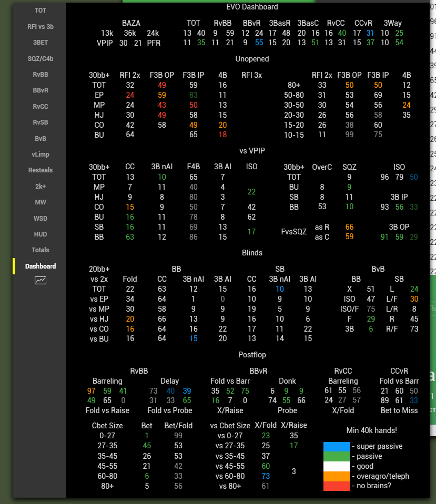Click the vs VPIP section heading
Screen dimensions: 436x504
pos(252,151)
